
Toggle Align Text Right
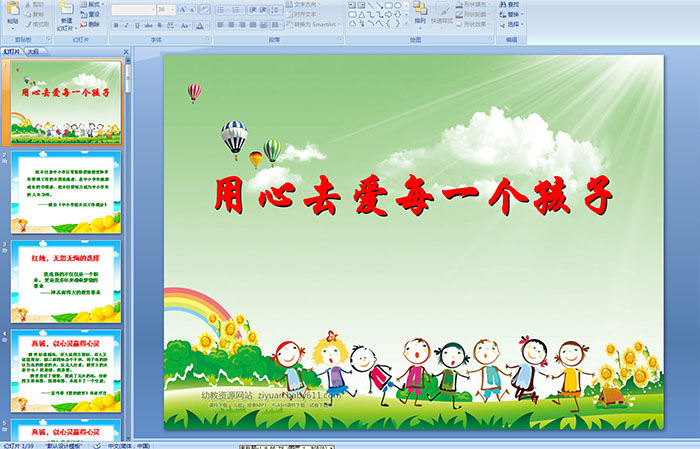pyautogui.click(x=242, y=25)
